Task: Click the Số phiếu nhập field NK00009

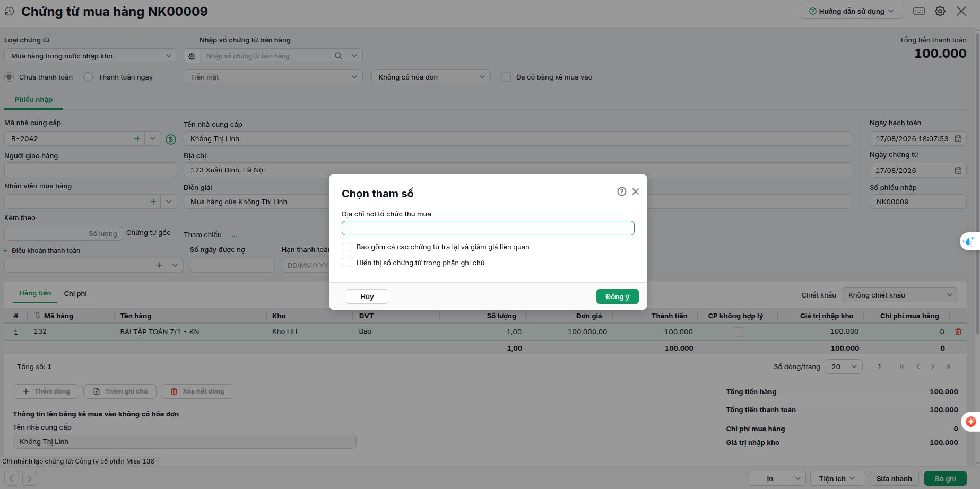Action: [x=918, y=202]
